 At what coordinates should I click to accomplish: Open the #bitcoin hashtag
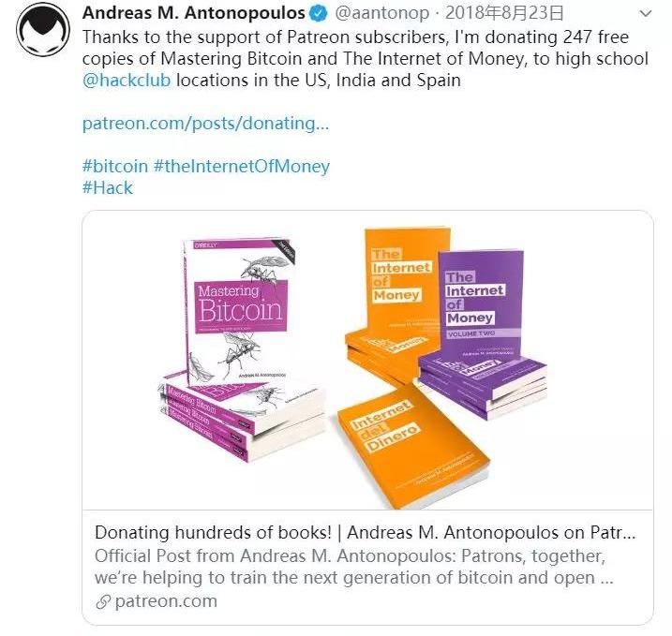[x=115, y=166]
